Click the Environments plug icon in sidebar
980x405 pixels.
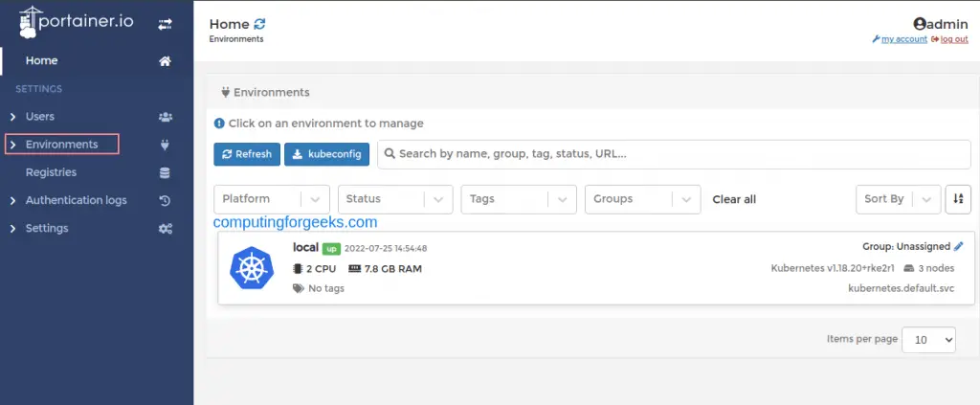click(165, 145)
